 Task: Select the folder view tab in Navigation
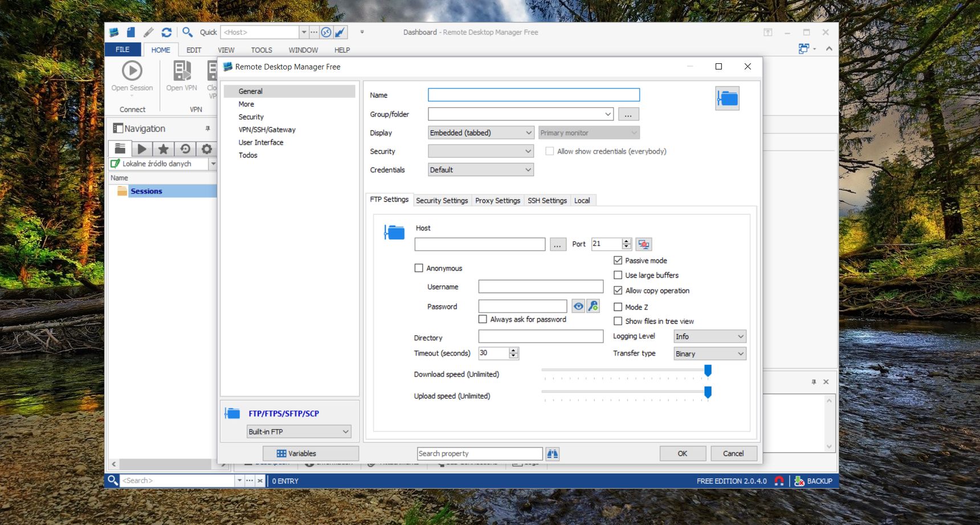pyautogui.click(x=120, y=149)
